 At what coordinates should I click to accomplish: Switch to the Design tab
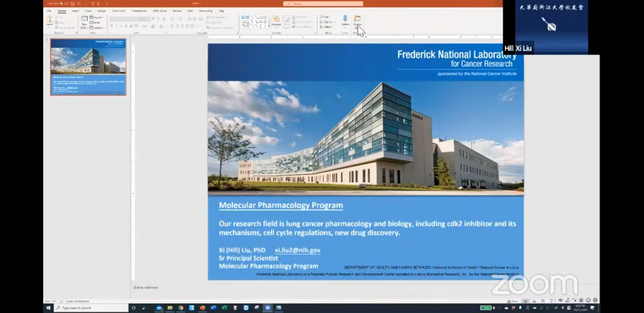click(x=102, y=11)
